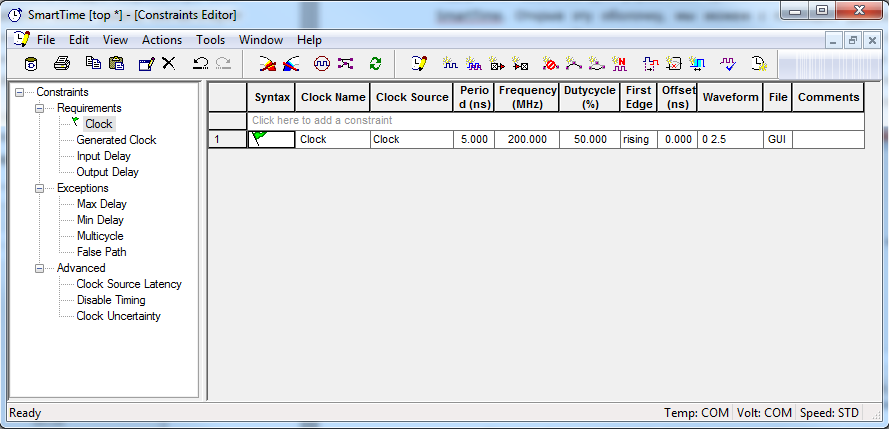Click the Add Multicycle constraint icon
Image resolution: width=889 pixels, height=429 pixels.
620,63
